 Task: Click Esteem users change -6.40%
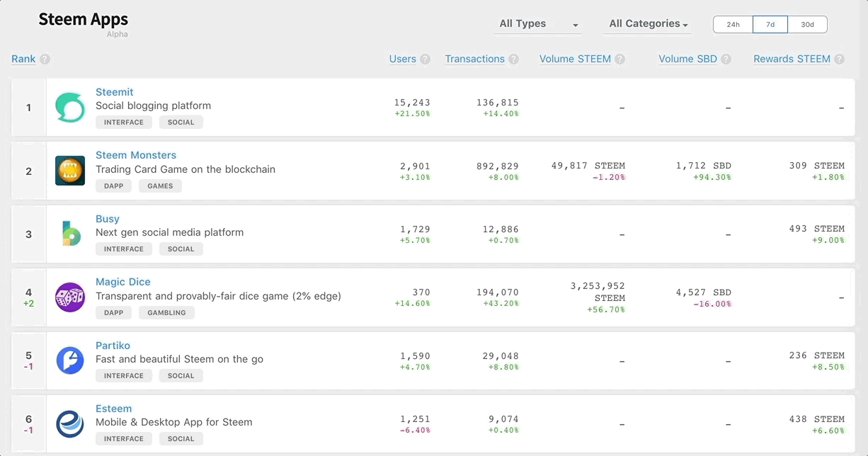[x=415, y=431]
